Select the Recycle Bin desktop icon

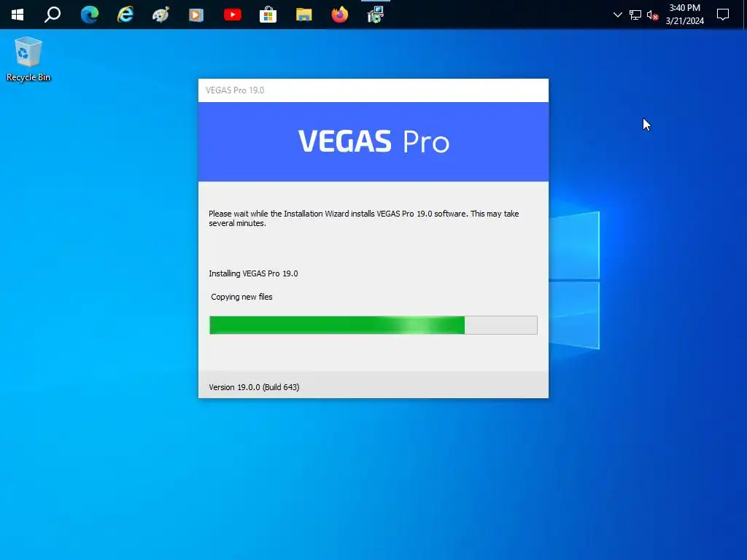[x=28, y=59]
